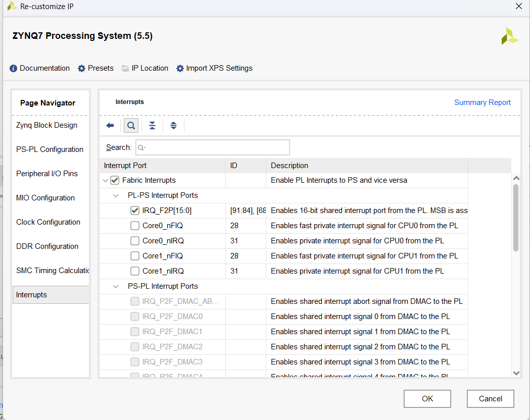530x420 pixels.
Task: Click the interrupt table vertical scrollbar thumb
Action: [x=516, y=218]
